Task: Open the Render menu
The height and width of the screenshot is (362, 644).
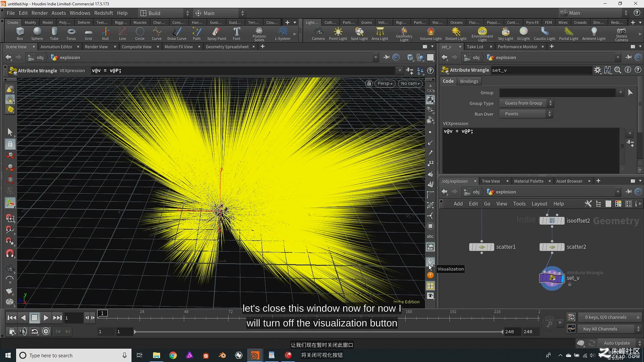Action: pyautogui.click(x=40, y=13)
